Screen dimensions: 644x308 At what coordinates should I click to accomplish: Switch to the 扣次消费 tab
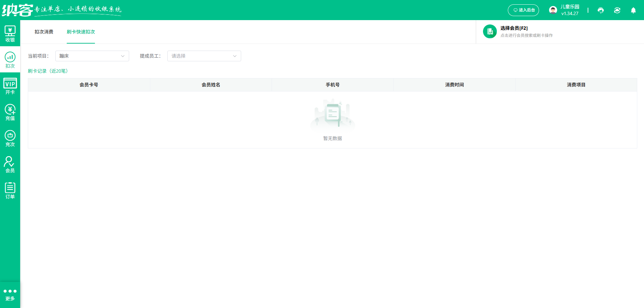44,32
